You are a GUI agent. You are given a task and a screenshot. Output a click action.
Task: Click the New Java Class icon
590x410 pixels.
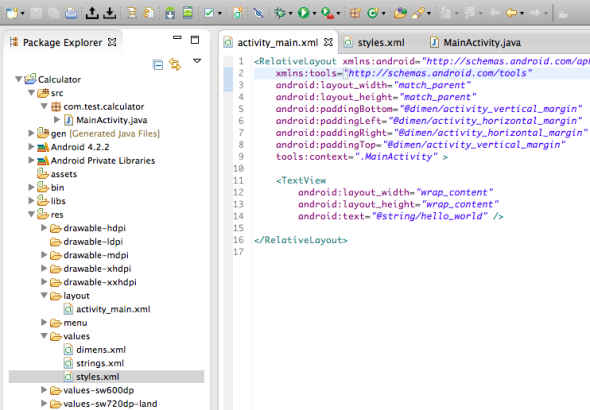click(373, 13)
